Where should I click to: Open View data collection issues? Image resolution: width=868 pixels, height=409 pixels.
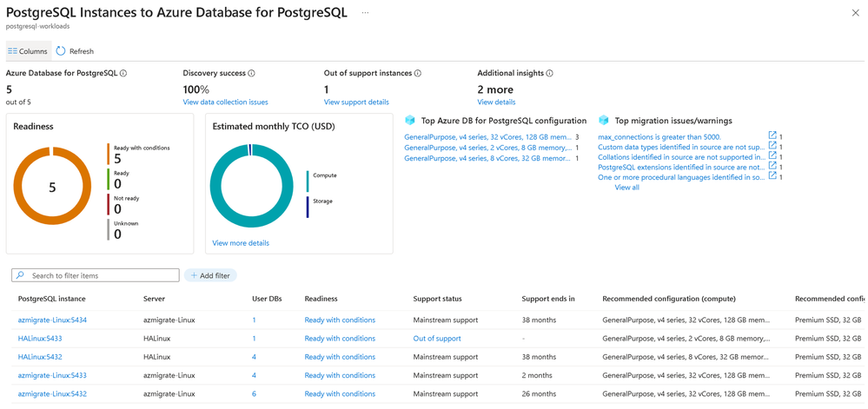click(x=225, y=102)
